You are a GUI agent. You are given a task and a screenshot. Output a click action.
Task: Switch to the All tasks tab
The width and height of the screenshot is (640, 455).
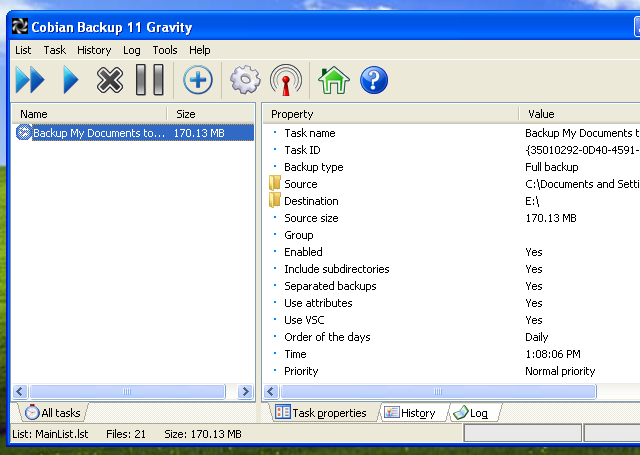53,413
